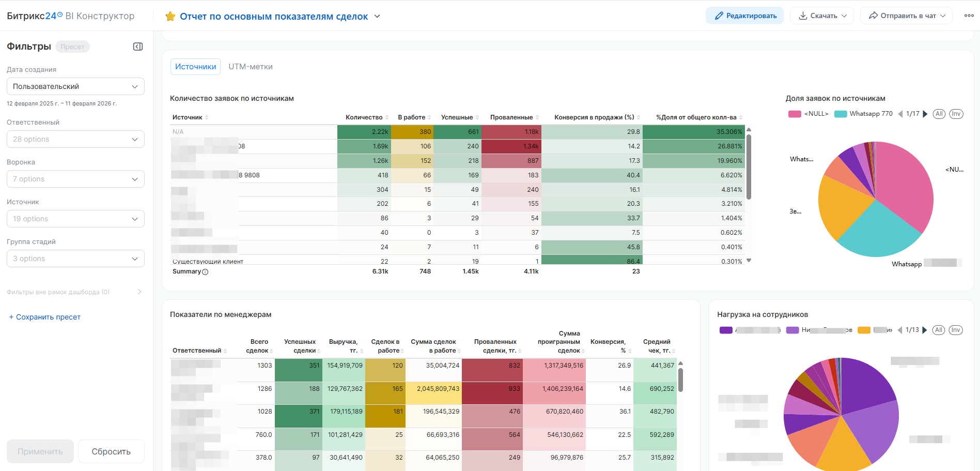The height and width of the screenshot is (471, 980).
Task: Go to previous legend page in sources chart
Action: click(900, 114)
